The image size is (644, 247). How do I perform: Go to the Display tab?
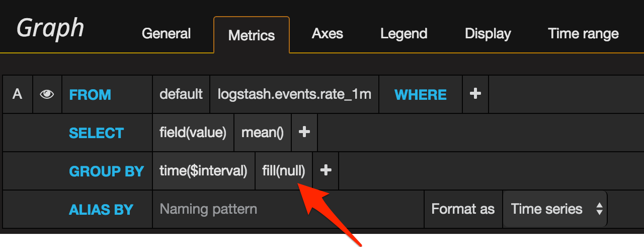click(x=488, y=34)
